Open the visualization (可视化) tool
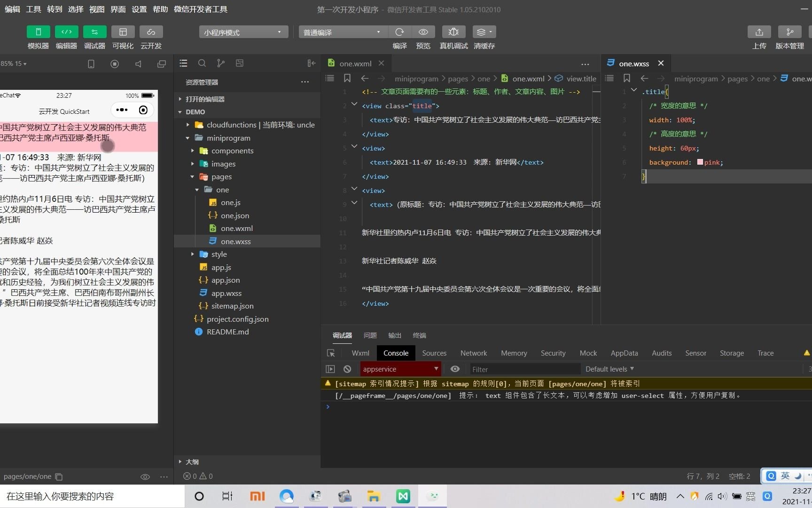 (123, 32)
